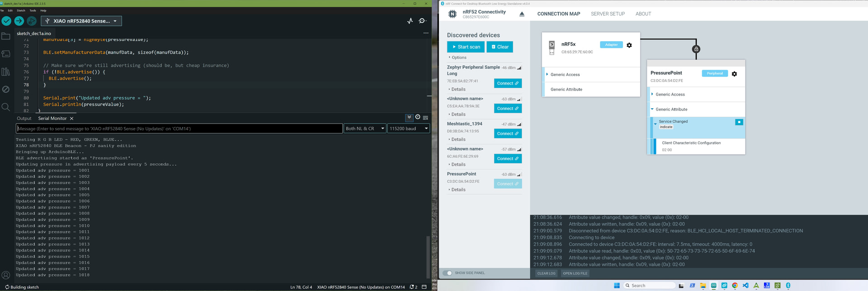
Task: Open the XIAO nRF52840 Sense board selector
Action: click(x=81, y=21)
